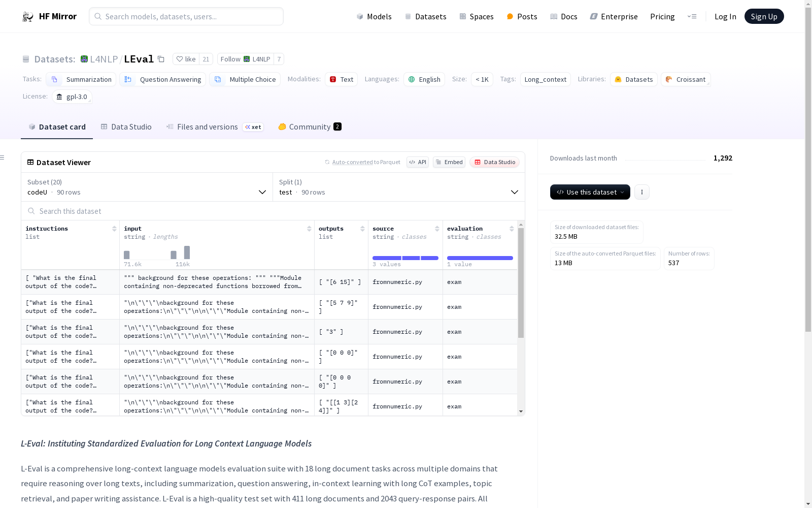Screen dimensions: 812x508
Task: Click the HF Mirror logo icon
Action: click(27, 17)
